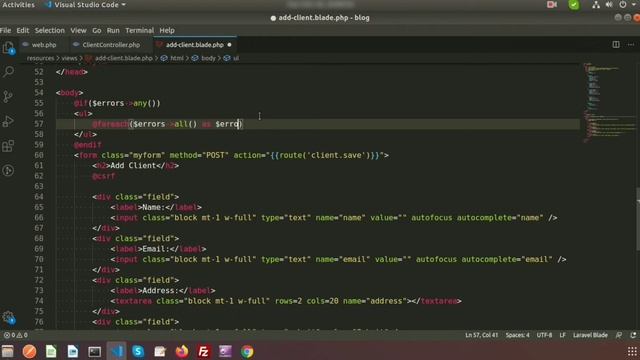
Task: Open the Explorer view in the activity bar
Action: (x=8, y=48)
